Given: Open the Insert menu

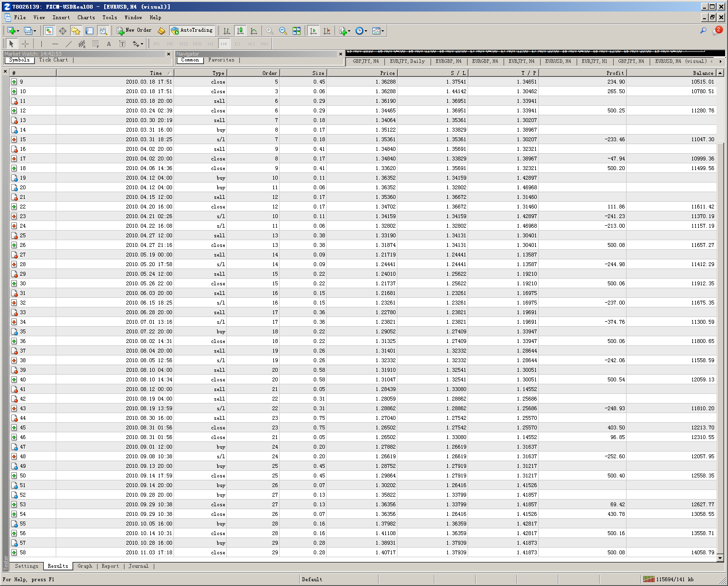Looking at the screenshot, I should click(x=61, y=17).
